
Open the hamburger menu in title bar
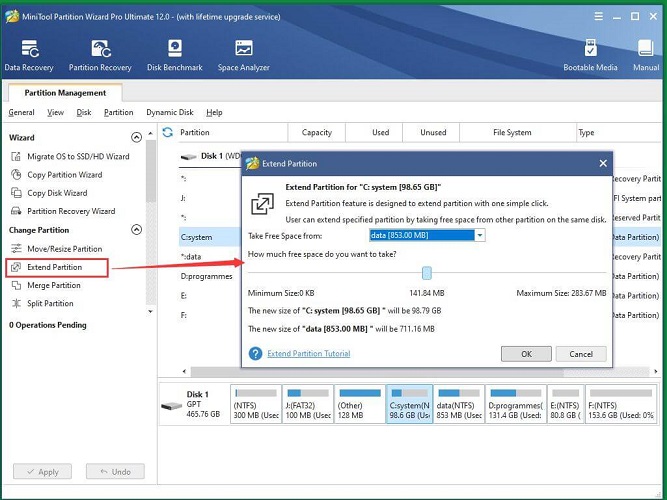(x=599, y=17)
